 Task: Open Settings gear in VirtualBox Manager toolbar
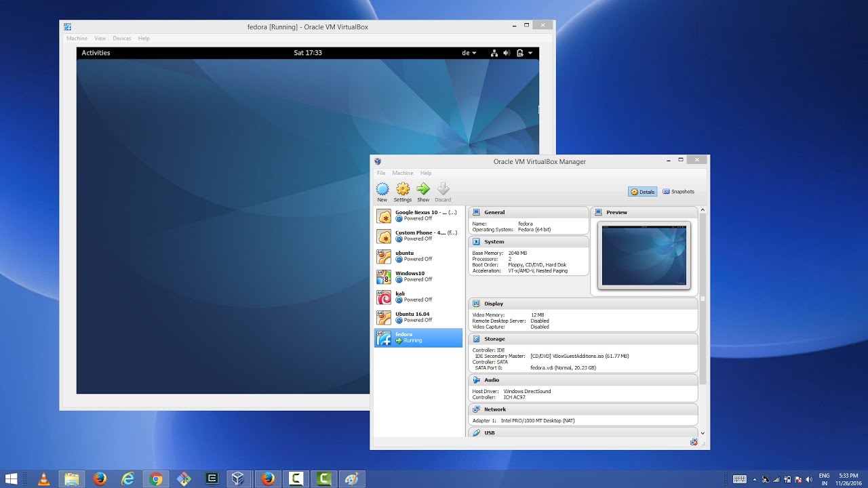(403, 192)
